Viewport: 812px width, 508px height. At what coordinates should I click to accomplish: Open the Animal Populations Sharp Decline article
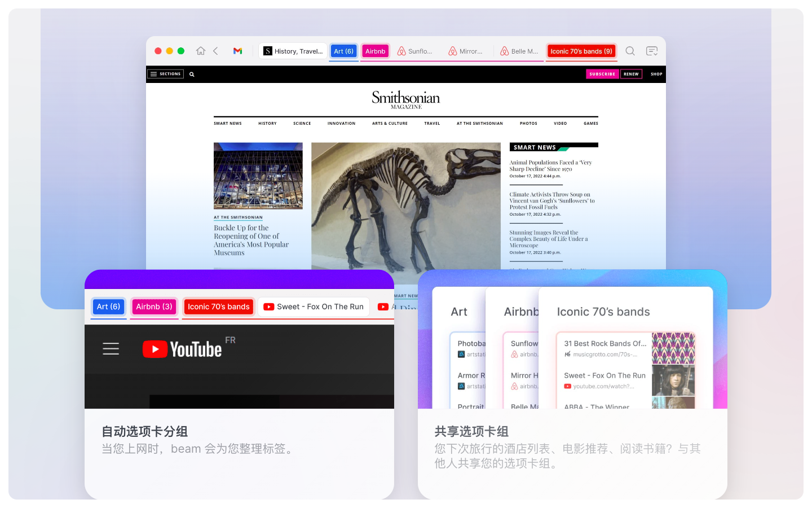pyautogui.click(x=550, y=165)
